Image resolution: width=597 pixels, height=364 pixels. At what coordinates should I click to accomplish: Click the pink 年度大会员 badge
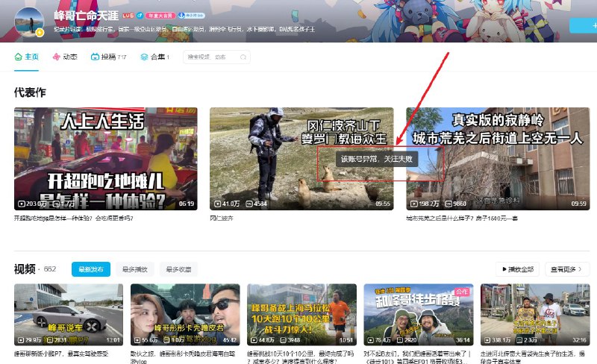click(x=160, y=16)
